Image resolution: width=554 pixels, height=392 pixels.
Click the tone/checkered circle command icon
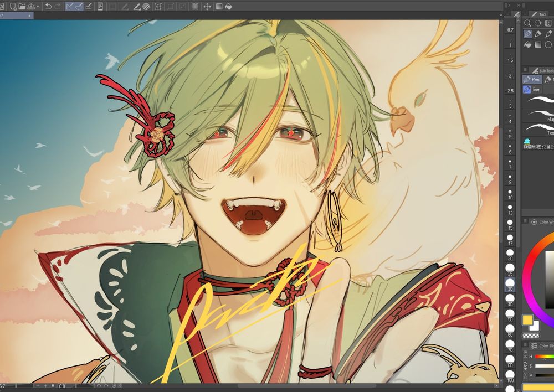coord(146,6)
